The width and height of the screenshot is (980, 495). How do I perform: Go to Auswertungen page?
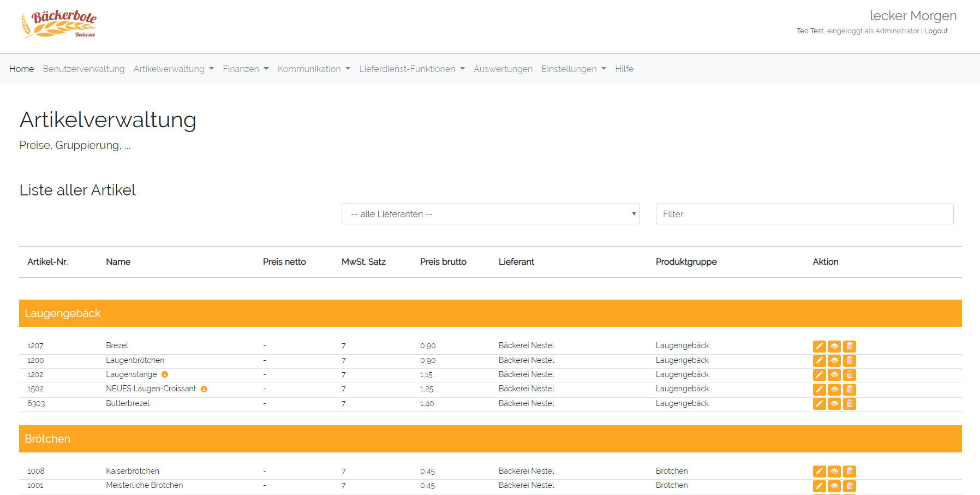click(x=503, y=69)
